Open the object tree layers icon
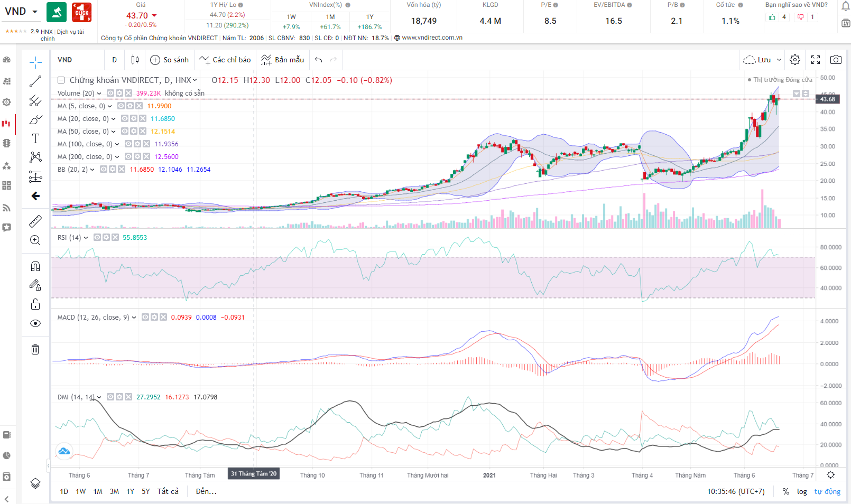This screenshot has height=504, width=851. click(35, 483)
